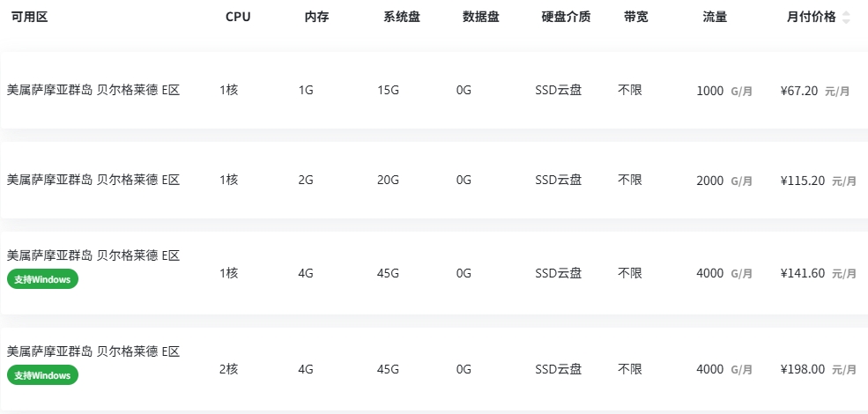
Task: Click the 20G system disk cell
Action: (388, 180)
